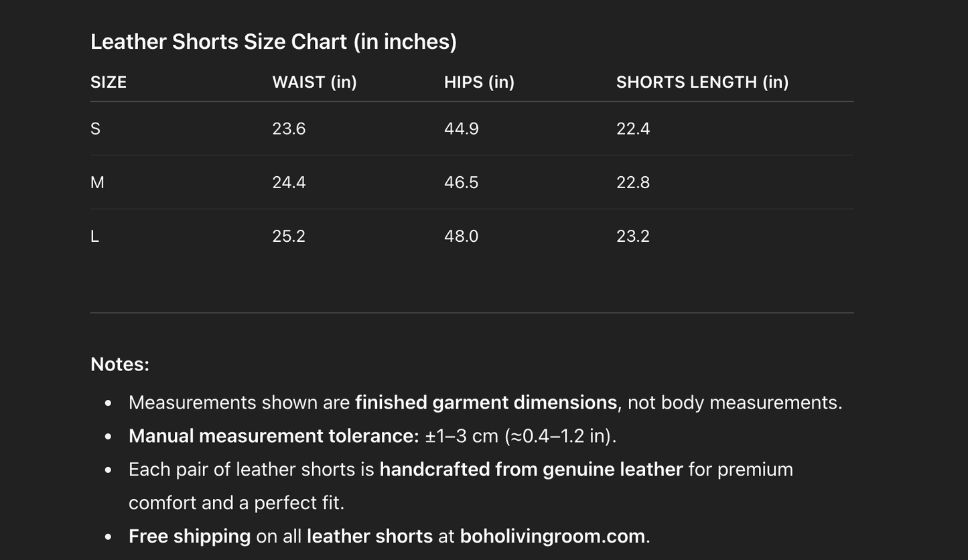This screenshot has height=560, width=968.
Task: Click the size L row label
Action: pyautogui.click(x=95, y=236)
